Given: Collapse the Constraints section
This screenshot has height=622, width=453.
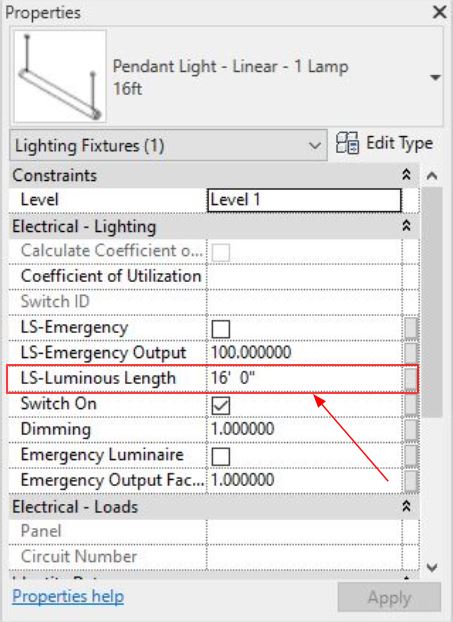Looking at the screenshot, I should 406,175.
